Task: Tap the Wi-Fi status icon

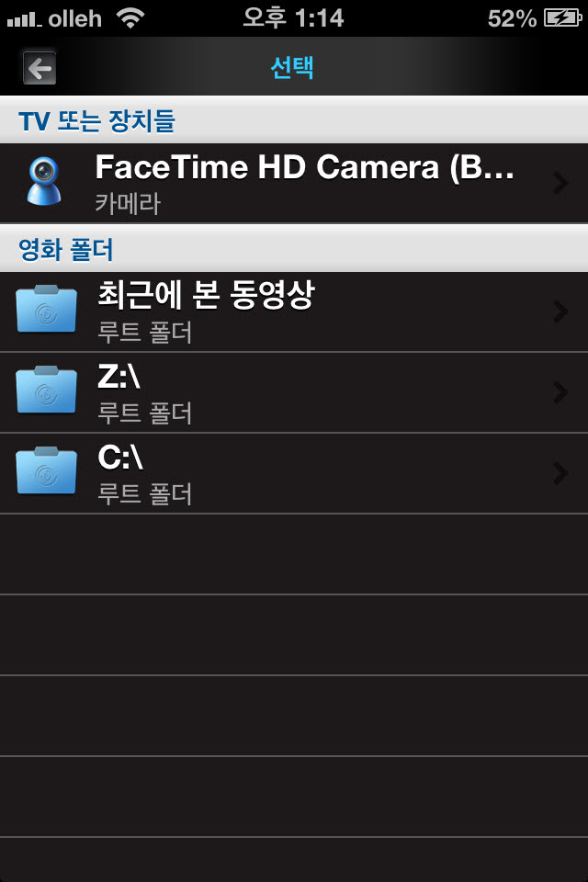Action: tap(130, 18)
